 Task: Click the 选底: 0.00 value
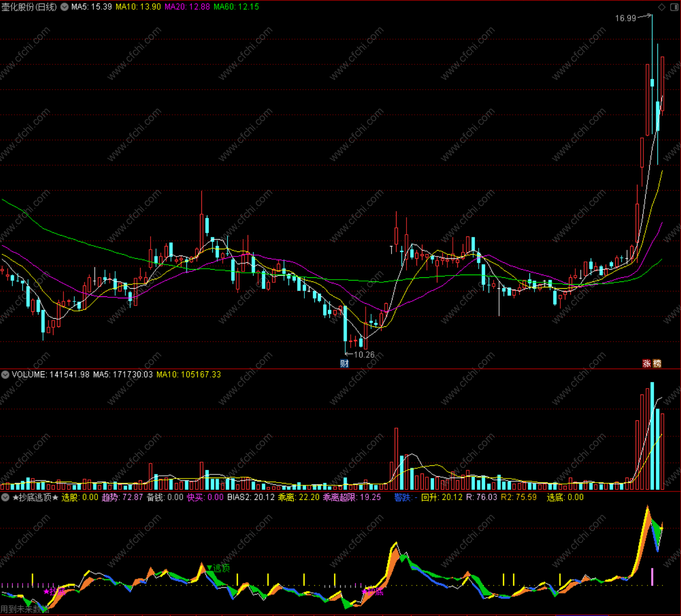(565, 497)
